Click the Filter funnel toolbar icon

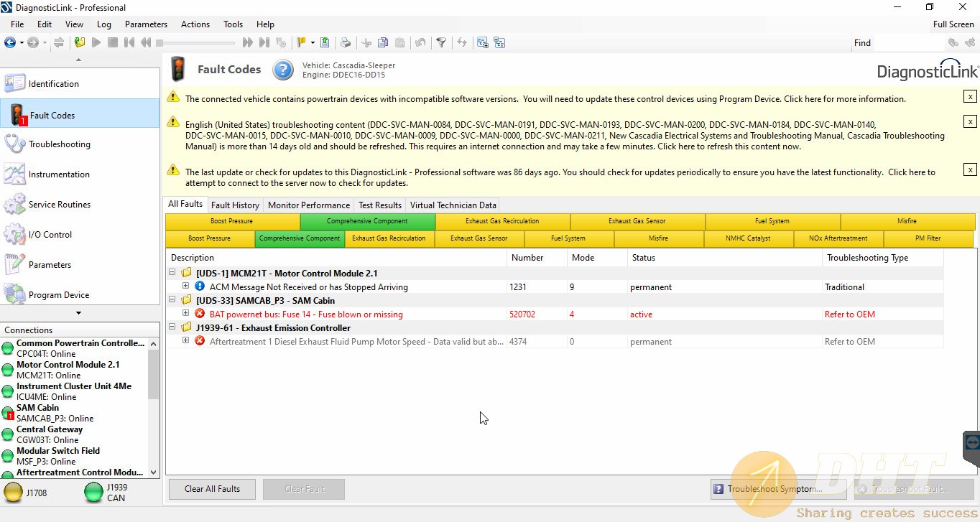click(441, 42)
